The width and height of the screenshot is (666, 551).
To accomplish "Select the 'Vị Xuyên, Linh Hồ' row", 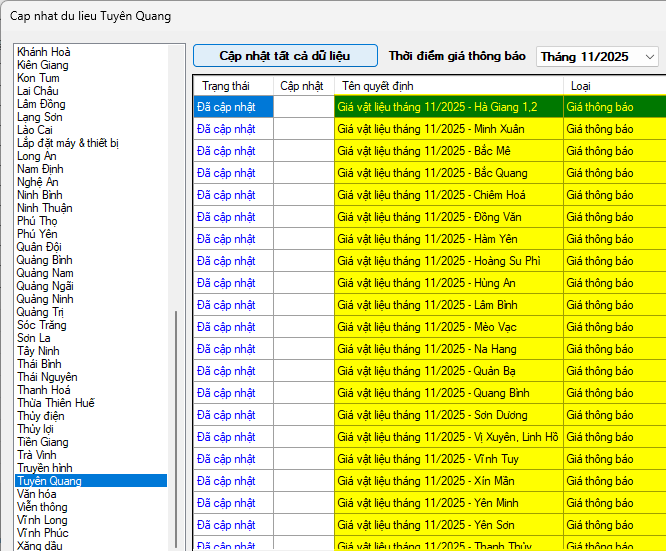I will [x=448, y=437].
